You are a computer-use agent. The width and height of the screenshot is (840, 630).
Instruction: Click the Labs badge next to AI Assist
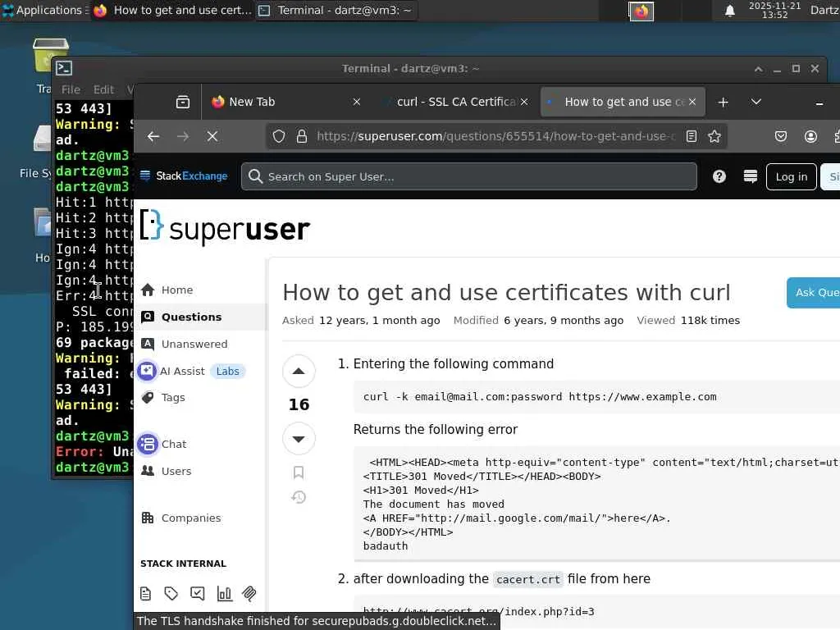click(x=228, y=372)
